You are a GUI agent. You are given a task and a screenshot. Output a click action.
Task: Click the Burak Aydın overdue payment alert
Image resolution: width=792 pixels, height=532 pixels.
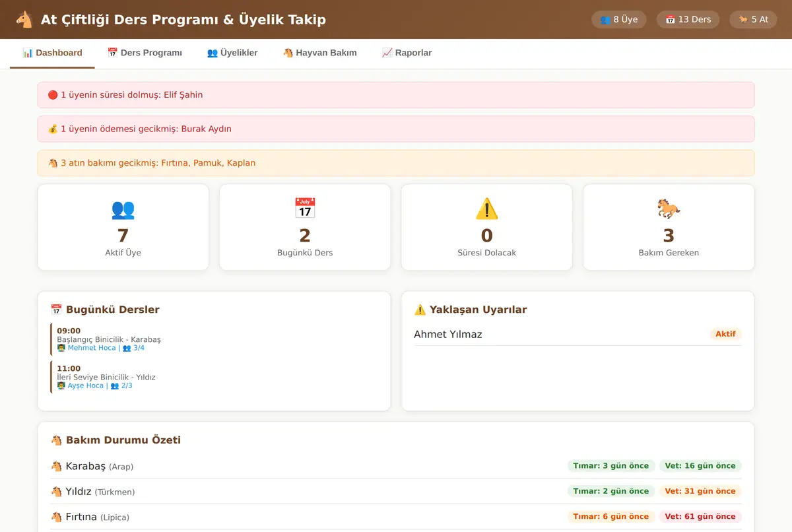396,129
